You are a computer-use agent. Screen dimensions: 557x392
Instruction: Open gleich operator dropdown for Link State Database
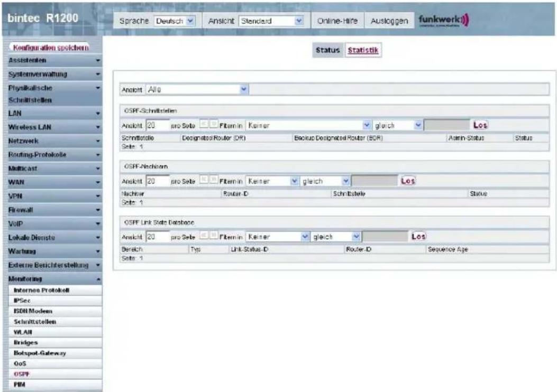pyautogui.click(x=336, y=237)
